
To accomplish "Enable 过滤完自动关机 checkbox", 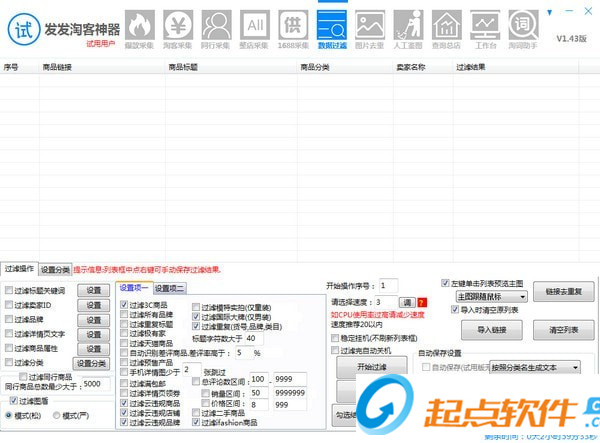I will 335,350.
